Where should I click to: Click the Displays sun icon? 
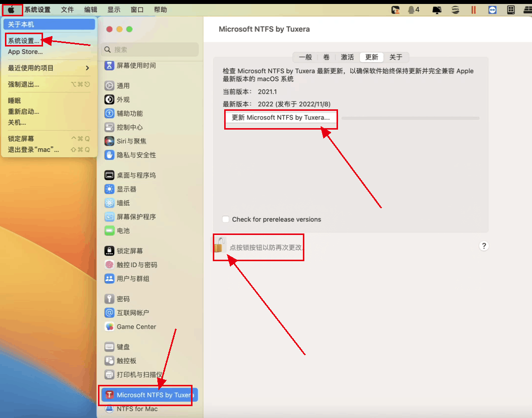tap(109, 189)
